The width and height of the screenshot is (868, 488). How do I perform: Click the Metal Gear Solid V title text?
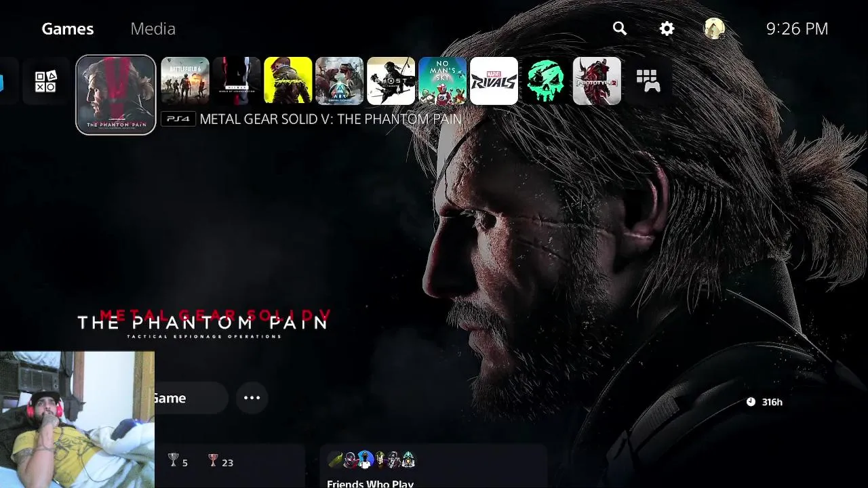(x=330, y=119)
